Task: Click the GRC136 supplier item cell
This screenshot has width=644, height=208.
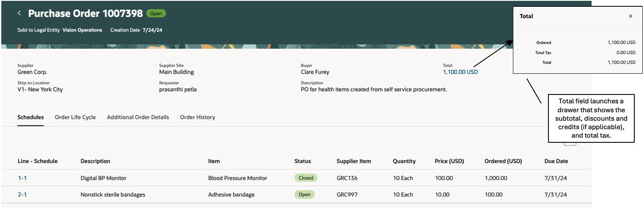Action: pos(347,178)
